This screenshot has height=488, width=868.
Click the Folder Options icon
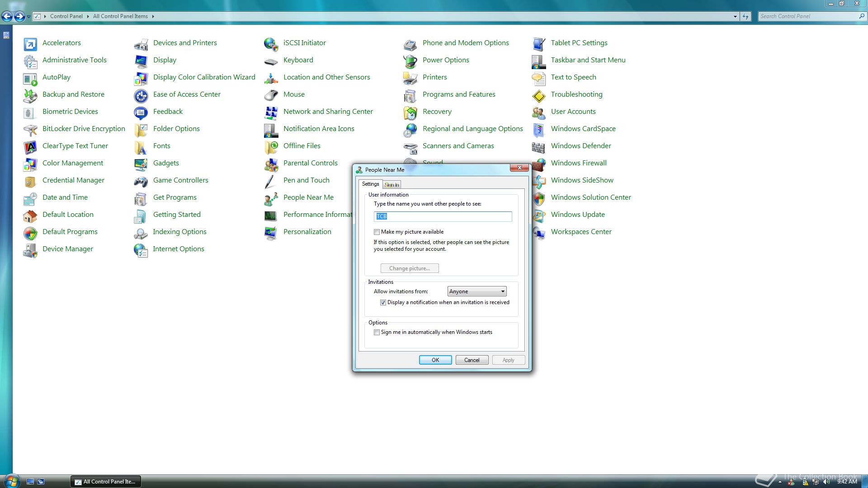pyautogui.click(x=141, y=130)
